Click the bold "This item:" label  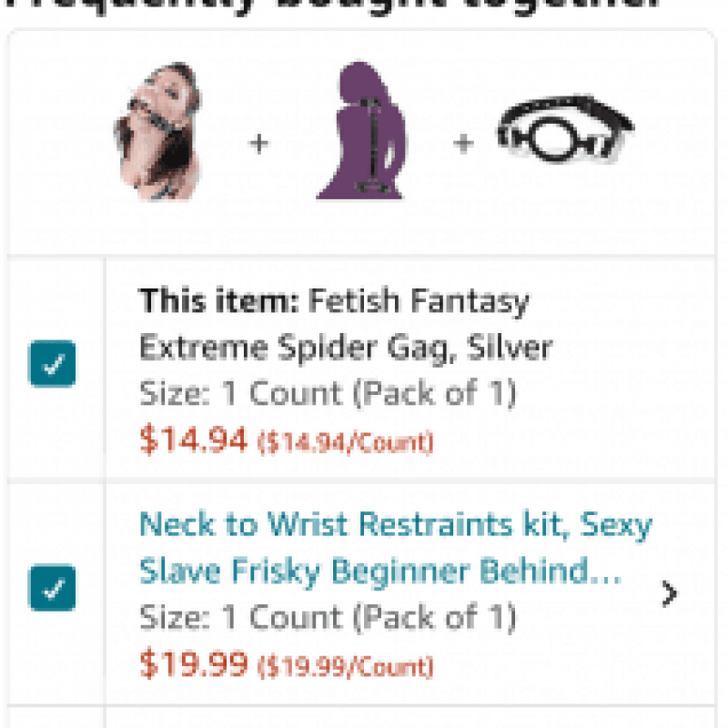(x=219, y=301)
